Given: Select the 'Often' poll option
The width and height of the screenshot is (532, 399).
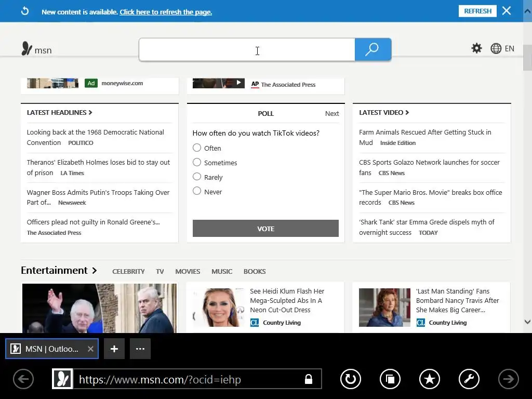Looking at the screenshot, I should pos(197,148).
